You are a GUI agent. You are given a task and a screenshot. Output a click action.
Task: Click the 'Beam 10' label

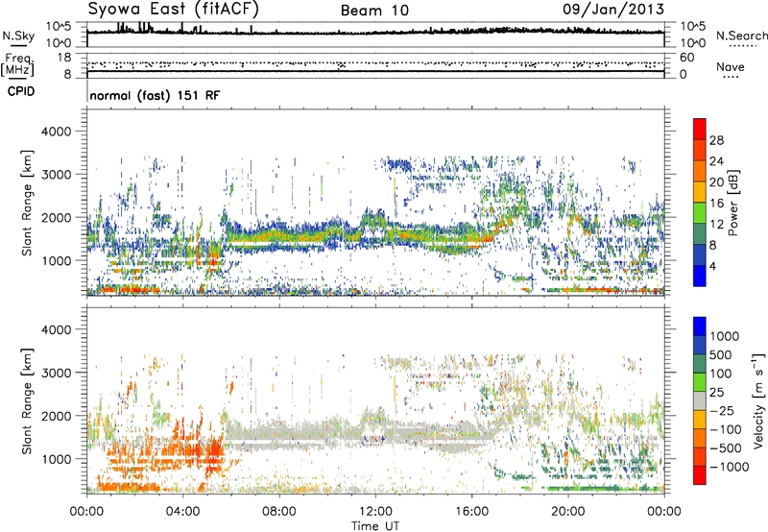point(374,11)
